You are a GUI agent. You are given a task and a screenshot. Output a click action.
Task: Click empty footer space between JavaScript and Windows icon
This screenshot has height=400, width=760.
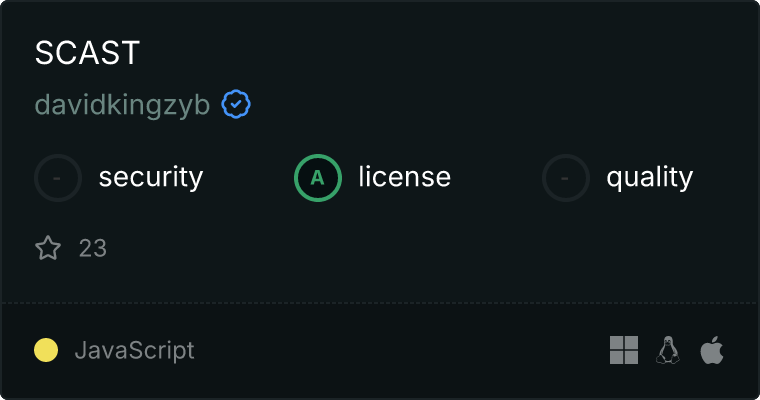[402, 350]
